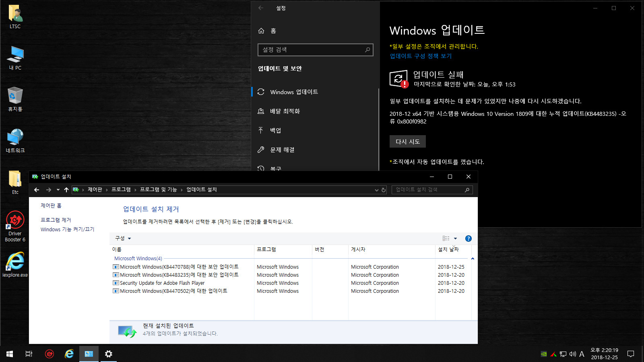Image resolution: width=644 pixels, height=362 pixels.
Task: Go up one level in Control Panel
Action: [x=66, y=190]
